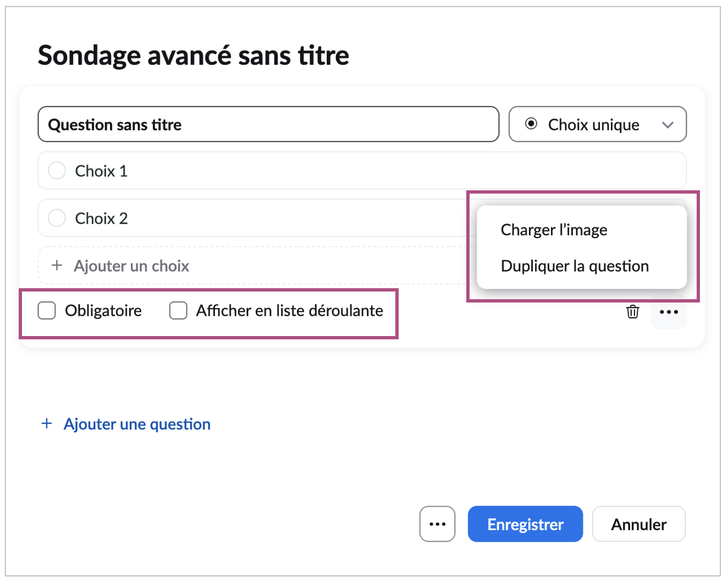Edit the Choix 2 answer text
This screenshot has height=583, width=728.
[x=102, y=218]
